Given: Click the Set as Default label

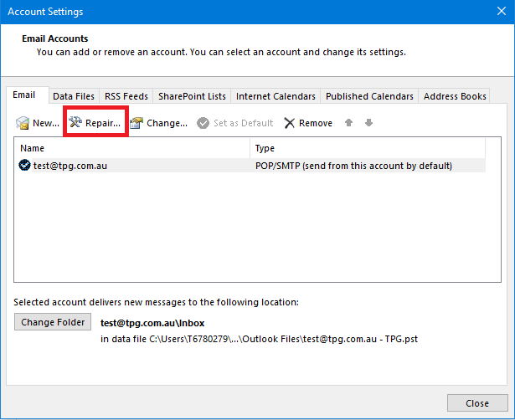Looking at the screenshot, I should tap(244, 123).
